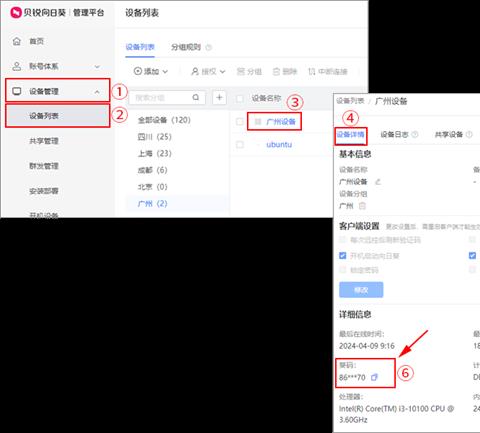This screenshot has width=480, height=433.
Task: Click the user icon beside 账号体系
Action: [x=17, y=66]
